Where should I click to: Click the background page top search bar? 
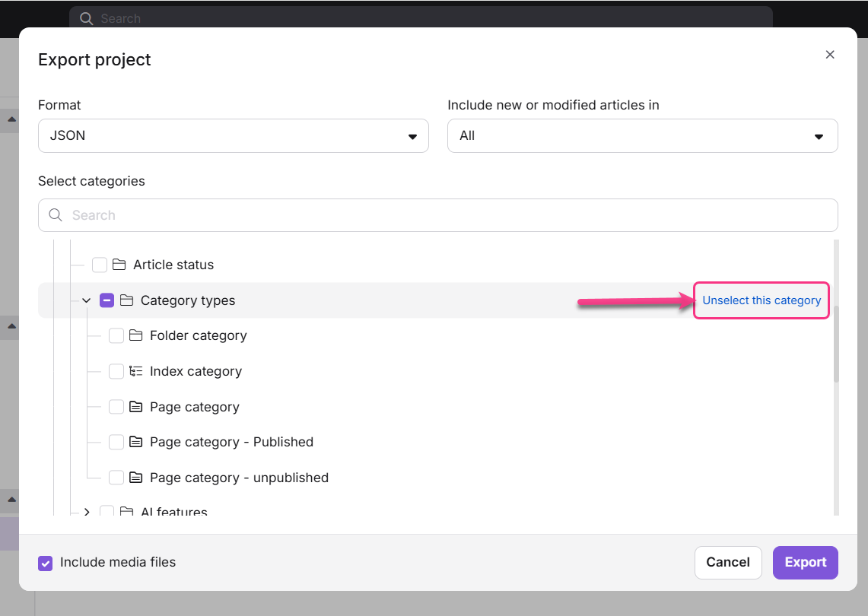[421, 17]
